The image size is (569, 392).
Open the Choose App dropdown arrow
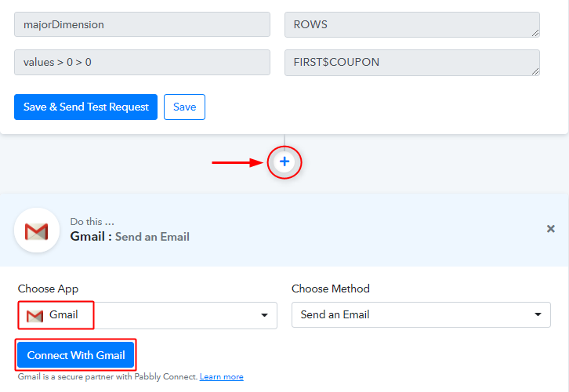[x=263, y=315]
